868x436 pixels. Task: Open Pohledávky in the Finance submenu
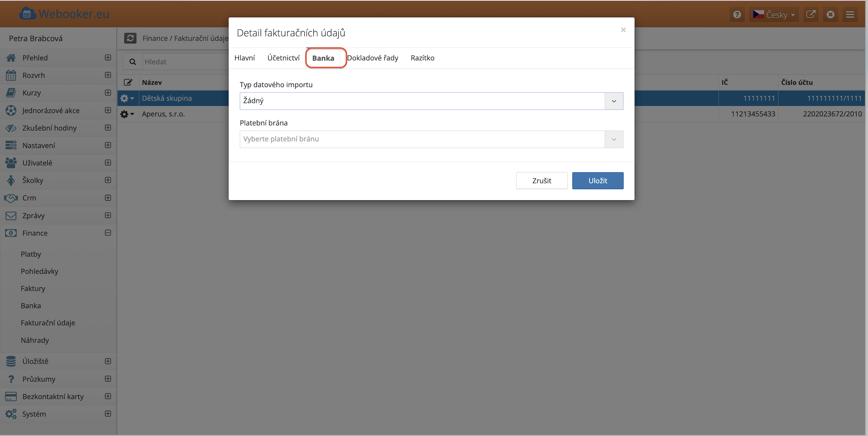(40, 271)
